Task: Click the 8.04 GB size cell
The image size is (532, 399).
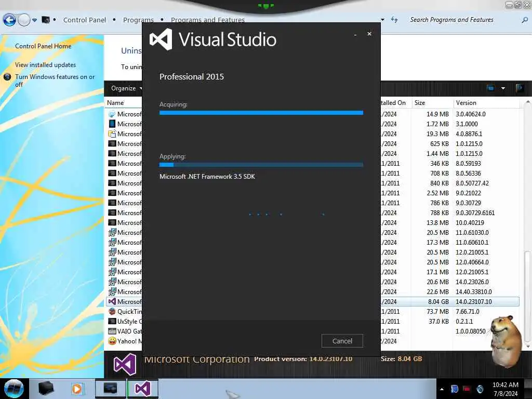Action: pyautogui.click(x=438, y=302)
